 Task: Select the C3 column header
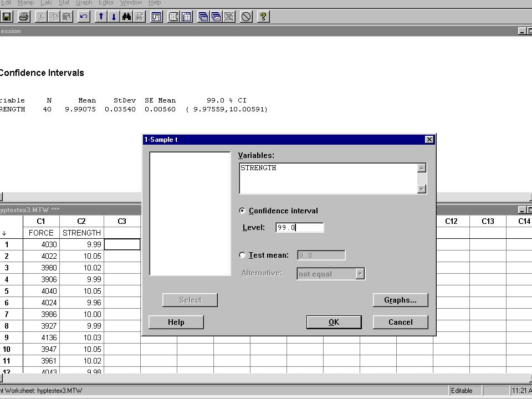(x=122, y=221)
